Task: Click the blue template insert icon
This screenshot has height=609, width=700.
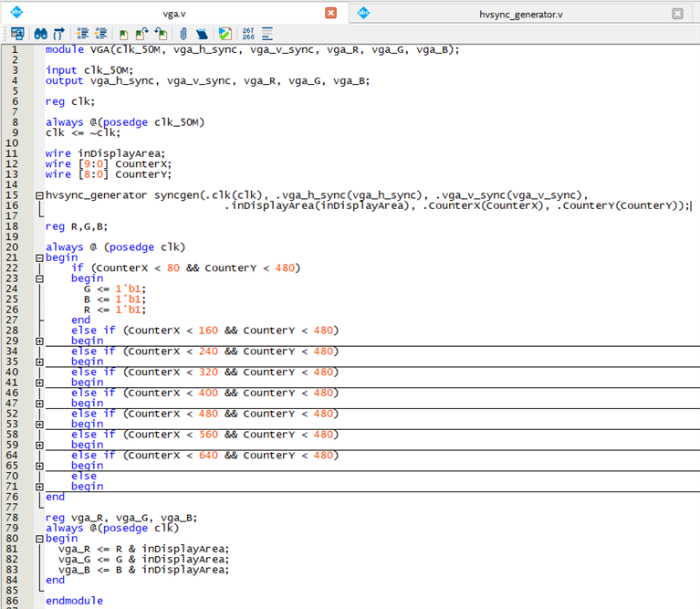Action: tap(202, 33)
